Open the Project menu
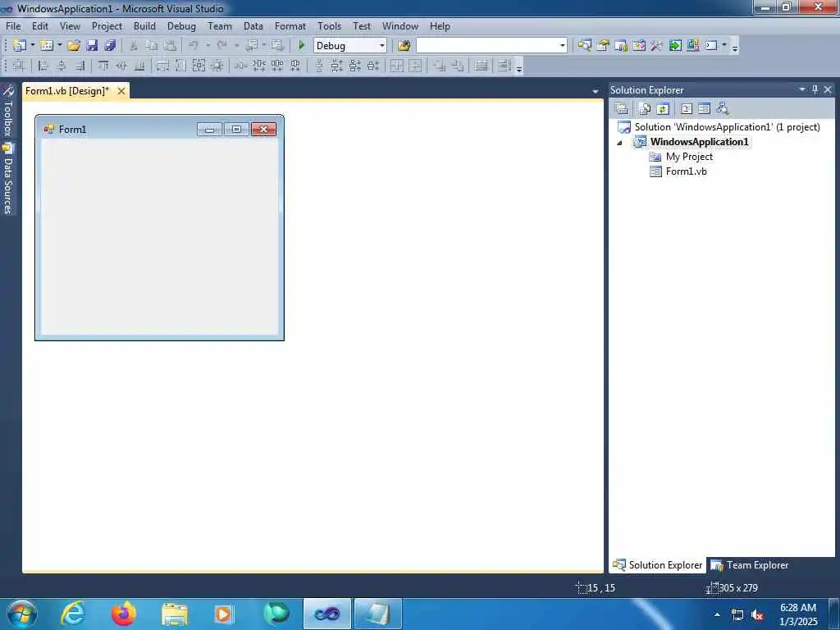The width and height of the screenshot is (840, 630). coord(107,26)
